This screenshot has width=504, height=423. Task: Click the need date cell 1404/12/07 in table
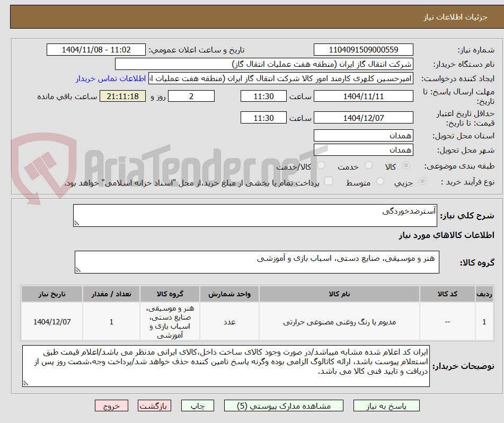[x=52, y=322]
